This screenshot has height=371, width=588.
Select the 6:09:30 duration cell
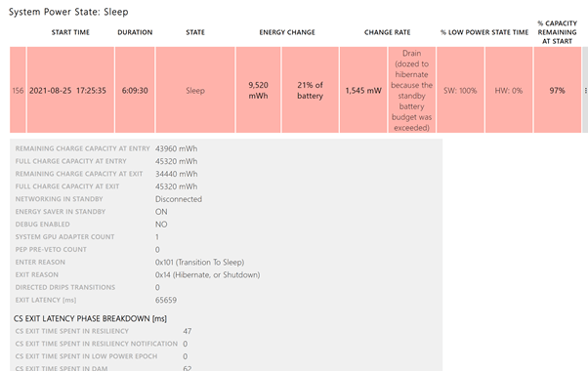(x=135, y=91)
